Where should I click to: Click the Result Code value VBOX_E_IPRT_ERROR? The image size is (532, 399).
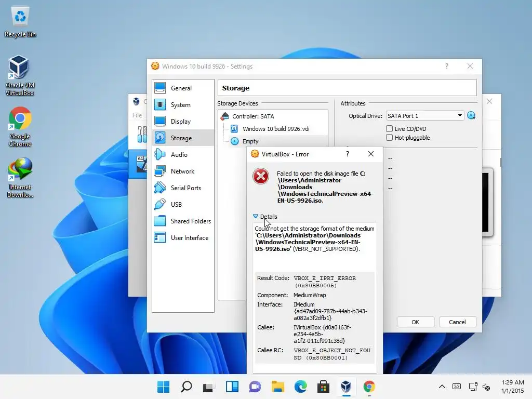[325, 282]
